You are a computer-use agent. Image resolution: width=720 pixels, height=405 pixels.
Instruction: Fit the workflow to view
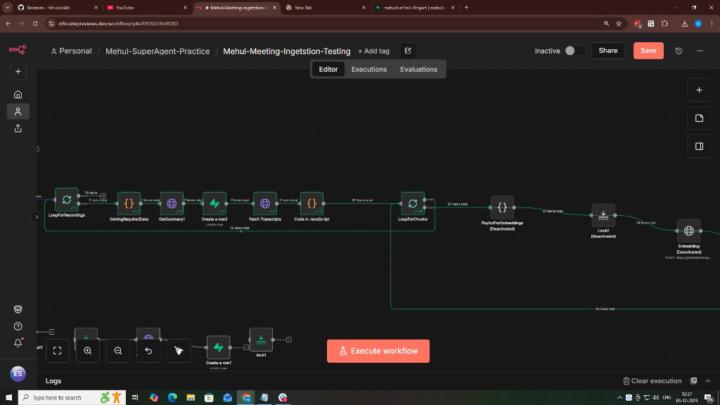[x=57, y=351]
